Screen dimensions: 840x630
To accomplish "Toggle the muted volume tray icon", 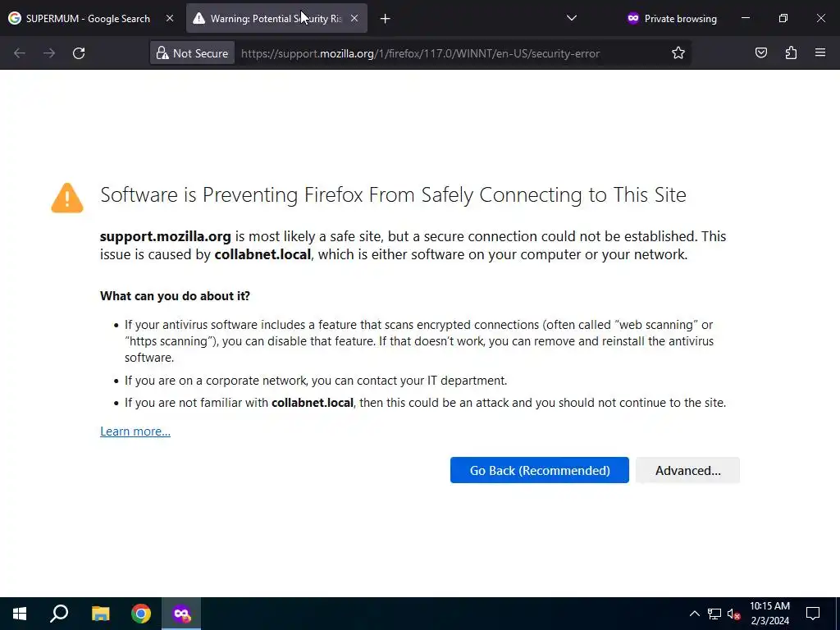I will [734, 614].
